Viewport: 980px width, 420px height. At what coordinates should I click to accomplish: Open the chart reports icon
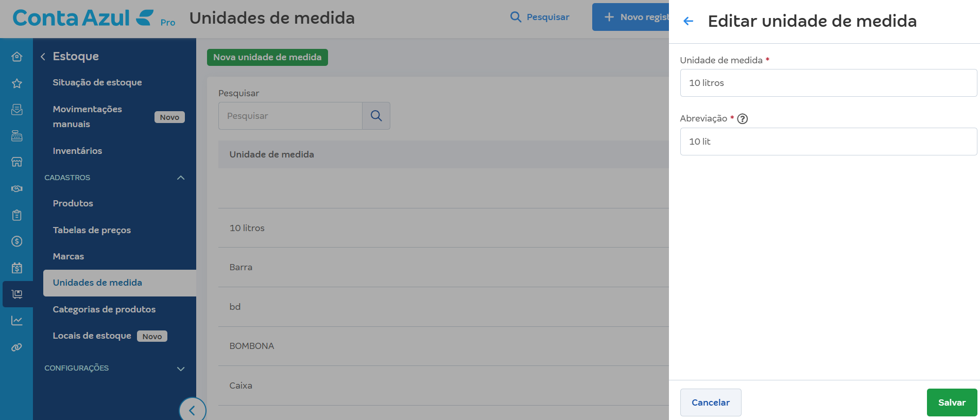17,321
